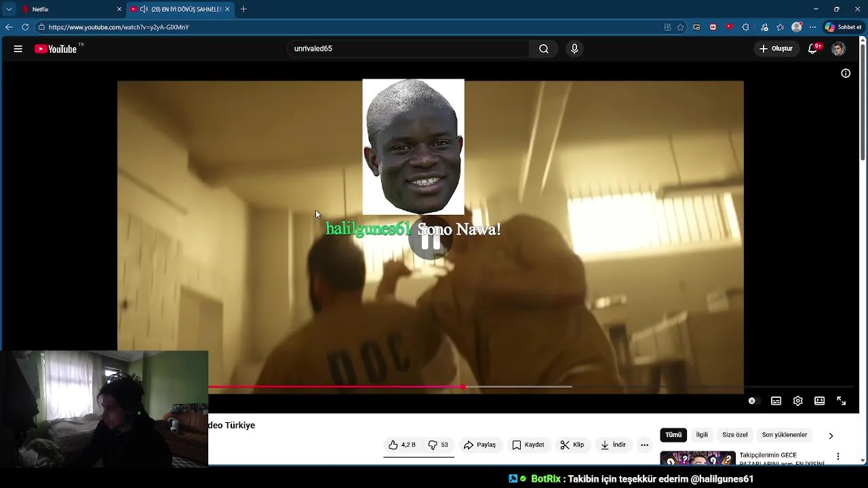Pause the video via center overlay

tap(430, 239)
